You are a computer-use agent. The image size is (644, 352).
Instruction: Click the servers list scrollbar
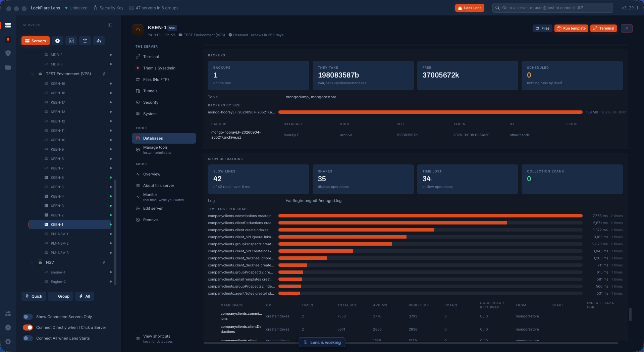point(115,232)
